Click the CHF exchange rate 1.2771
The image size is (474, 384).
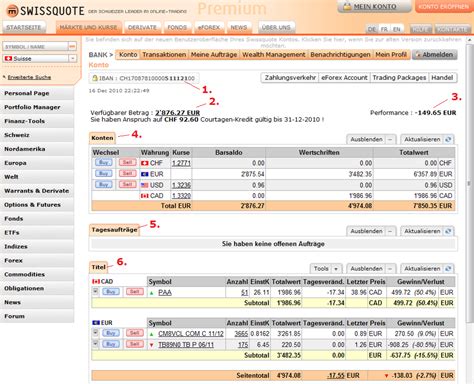[x=181, y=163]
